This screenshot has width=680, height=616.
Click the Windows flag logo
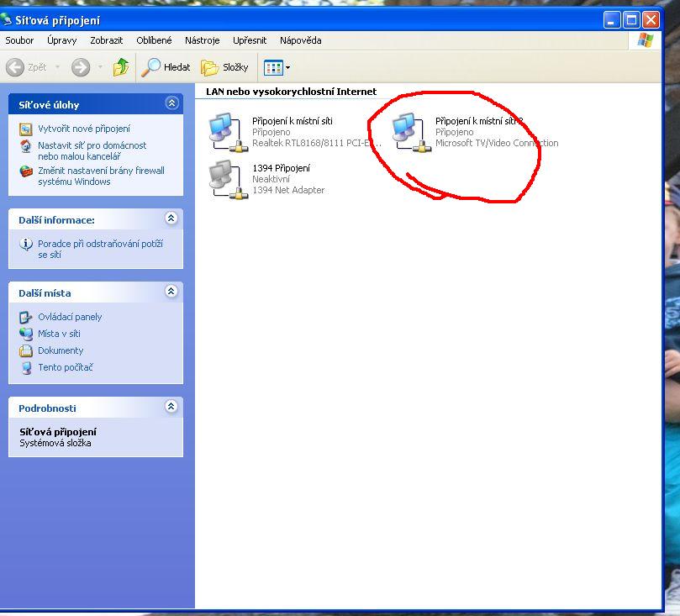645,40
